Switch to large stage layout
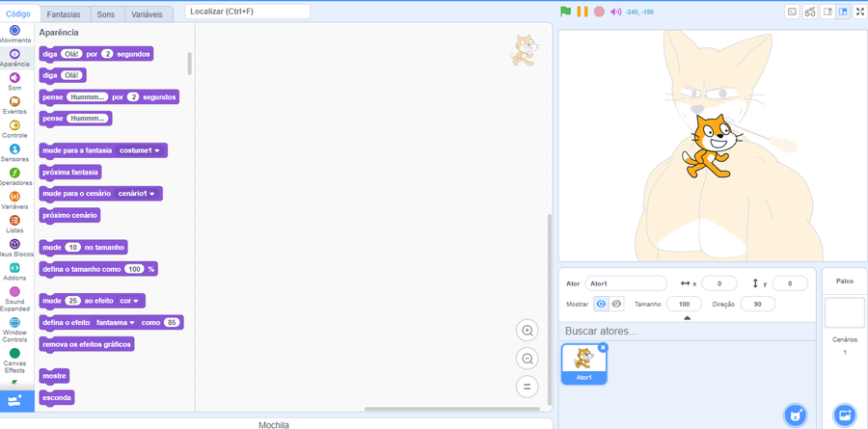 (843, 11)
